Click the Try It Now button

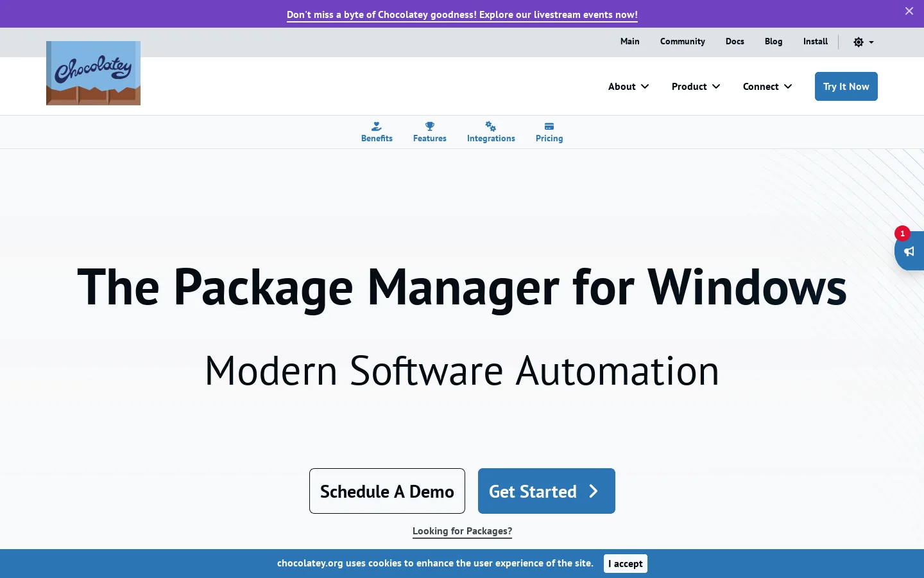(846, 87)
